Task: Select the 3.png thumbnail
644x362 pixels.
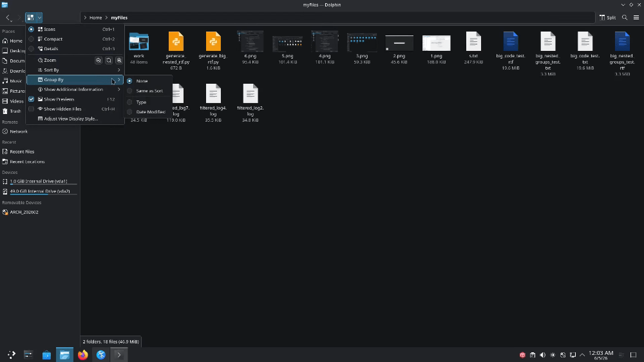Action: click(362, 43)
